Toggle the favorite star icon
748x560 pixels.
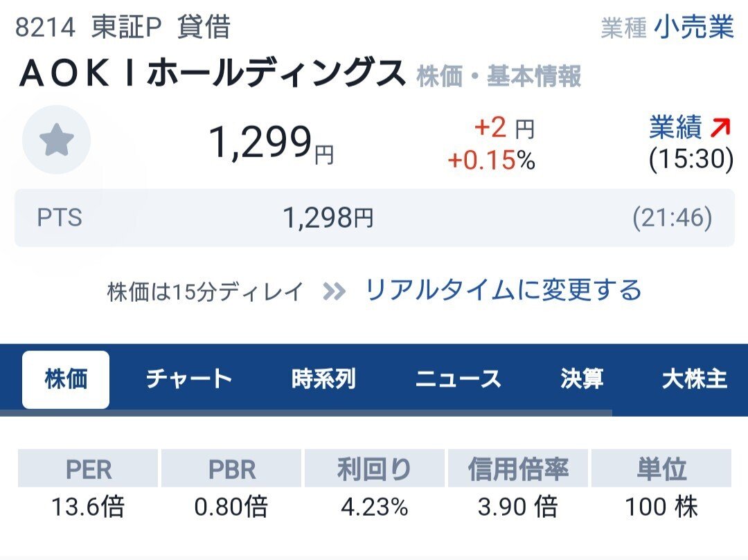(56, 141)
